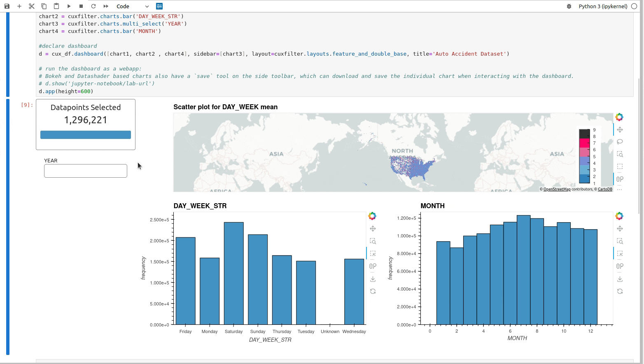Select the pan tool on the MONTH chart

620,228
